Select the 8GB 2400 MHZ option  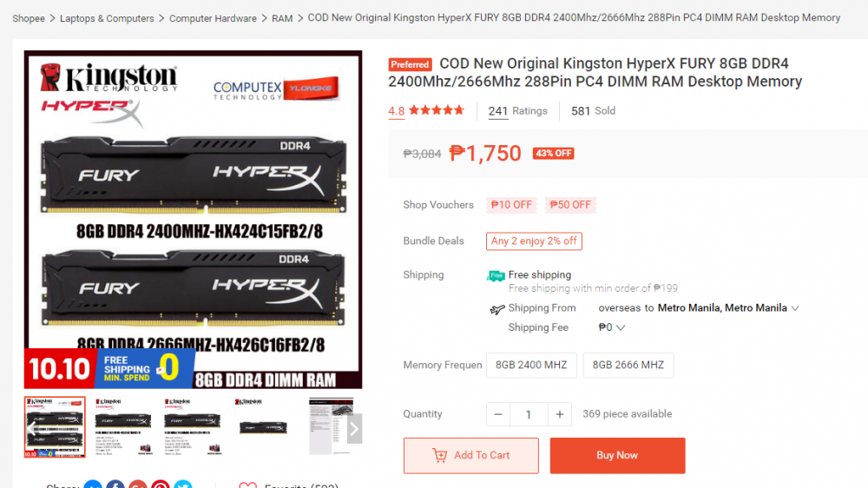click(531, 365)
